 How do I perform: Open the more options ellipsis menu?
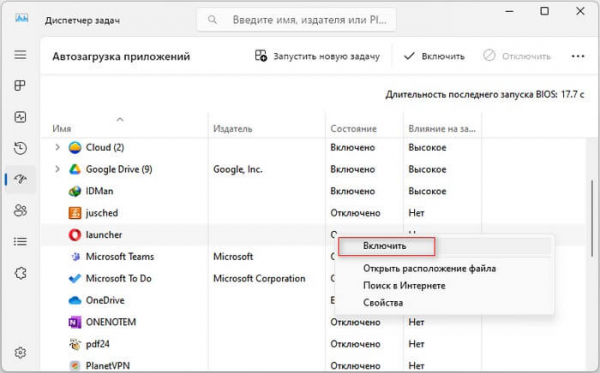point(578,56)
